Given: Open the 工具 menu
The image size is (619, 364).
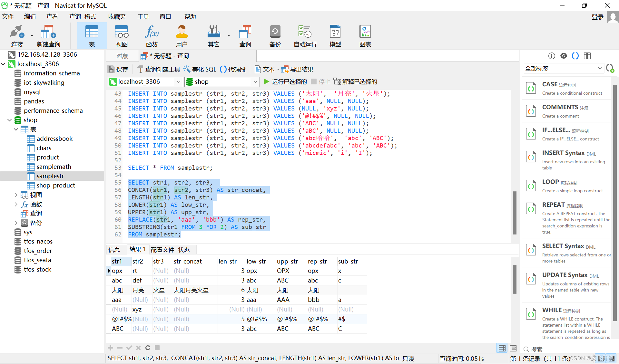Looking at the screenshot, I should (143, 17).
